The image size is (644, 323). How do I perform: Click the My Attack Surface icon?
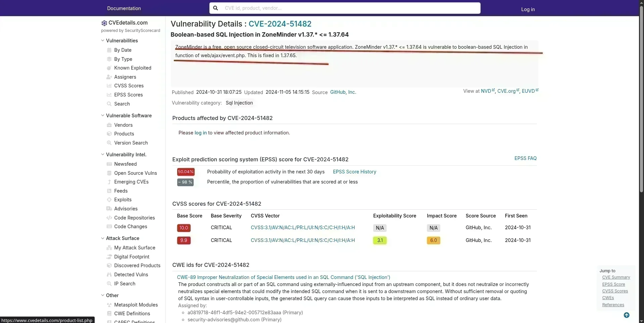pyautogui.click(x=109, y=248)
